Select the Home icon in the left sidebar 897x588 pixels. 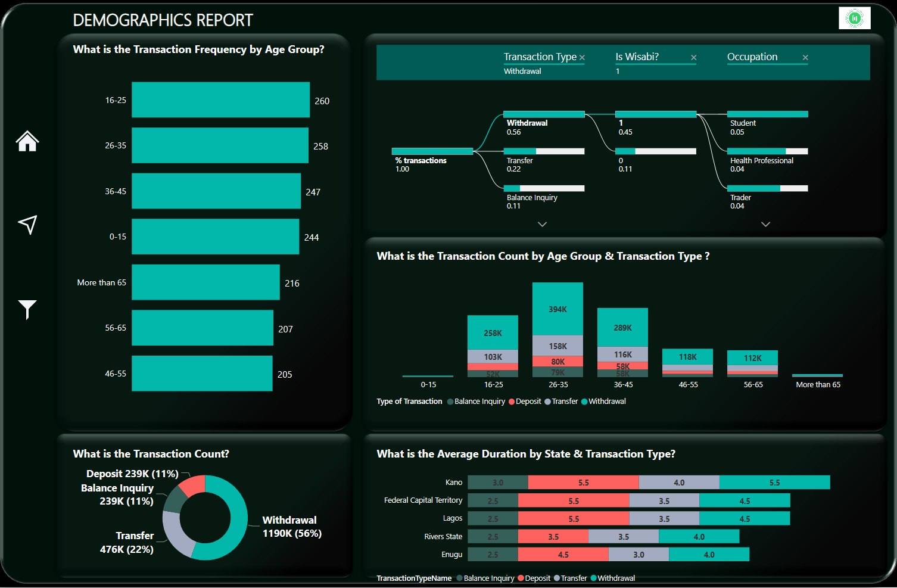pos(27,142)
